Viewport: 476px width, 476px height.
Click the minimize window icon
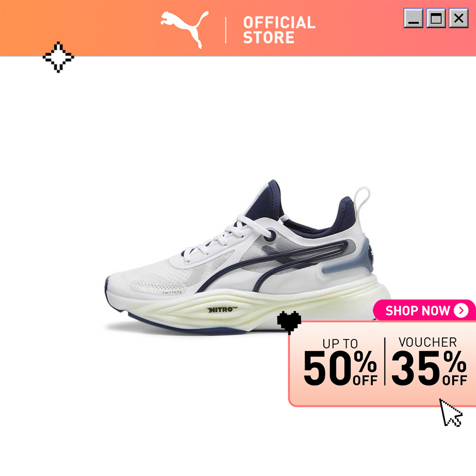413,18
